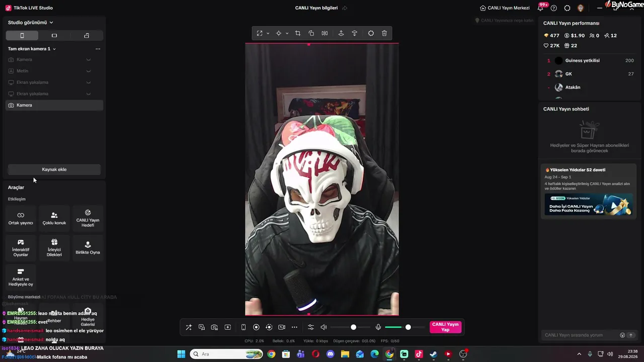
Task: Open the profile avatar menu
Action: 581,8
